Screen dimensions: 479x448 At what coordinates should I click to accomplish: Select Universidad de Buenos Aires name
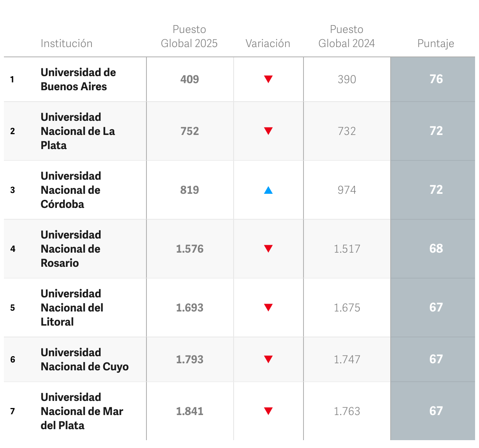tap(78, 79)
